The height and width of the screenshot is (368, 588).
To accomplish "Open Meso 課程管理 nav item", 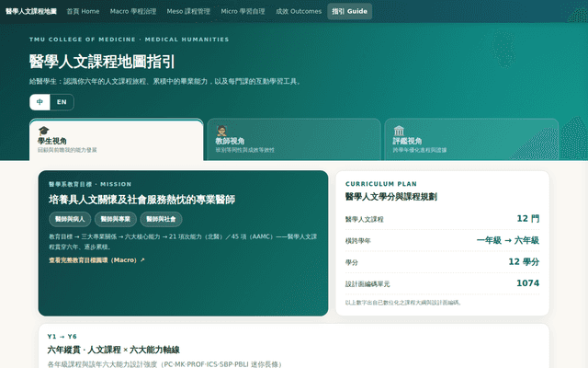I will (188, 11).
